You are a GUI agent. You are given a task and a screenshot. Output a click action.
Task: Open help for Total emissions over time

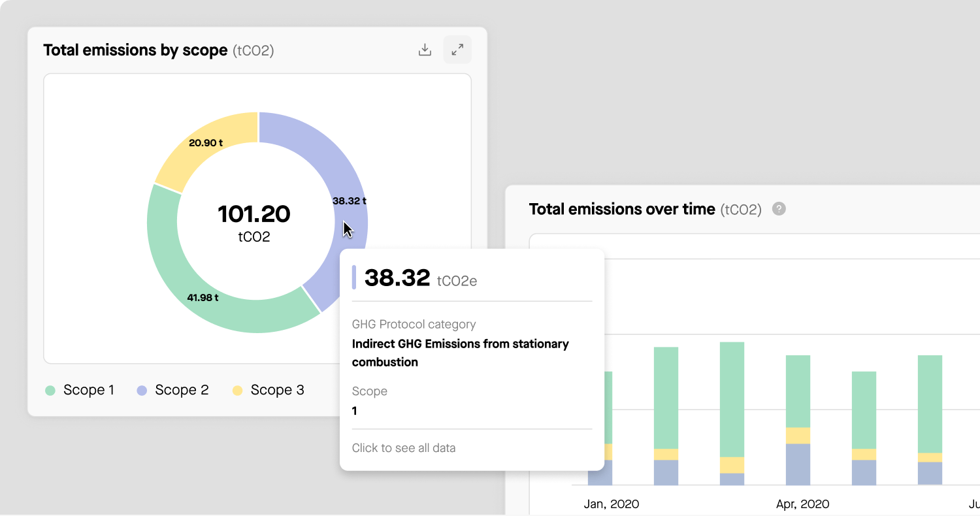tap(779, 209)
